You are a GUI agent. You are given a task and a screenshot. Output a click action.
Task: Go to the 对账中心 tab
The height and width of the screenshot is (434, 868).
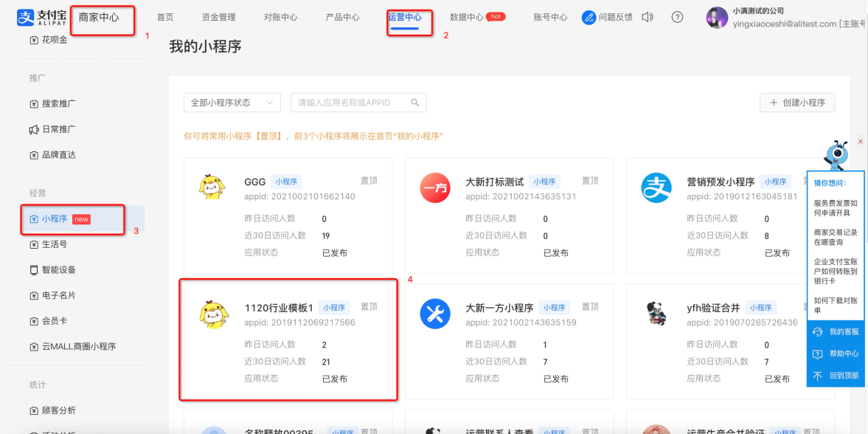281,17
